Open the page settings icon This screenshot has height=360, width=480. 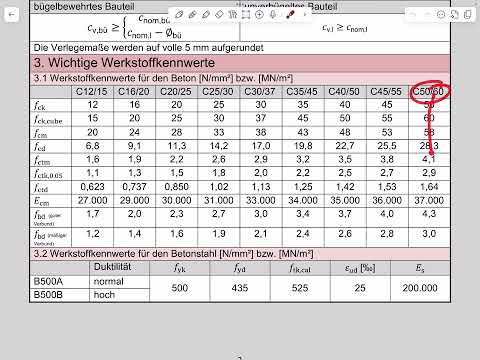[454, 15]
